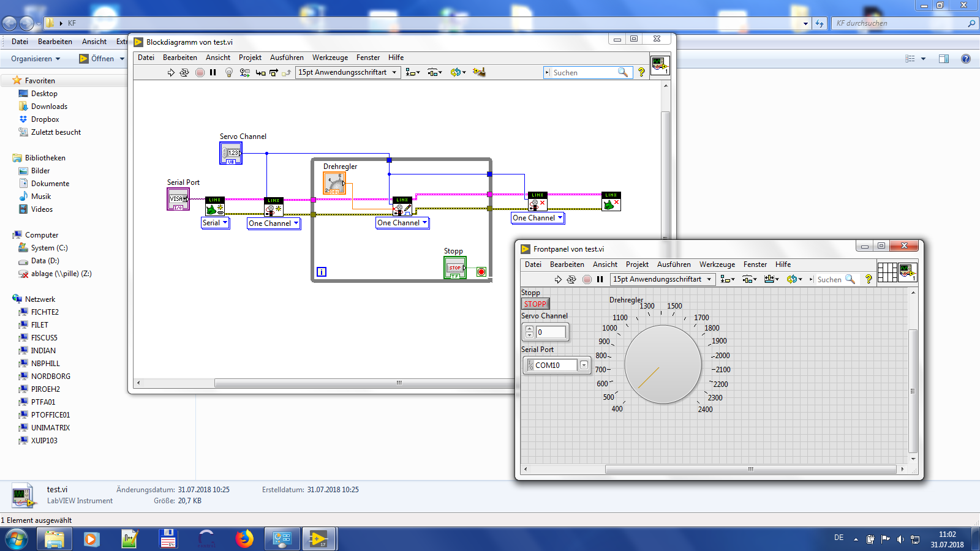Screen dimensions: 980x551
Task: Select Downloads in Explorer favorites
Action: tap(49, 107)
